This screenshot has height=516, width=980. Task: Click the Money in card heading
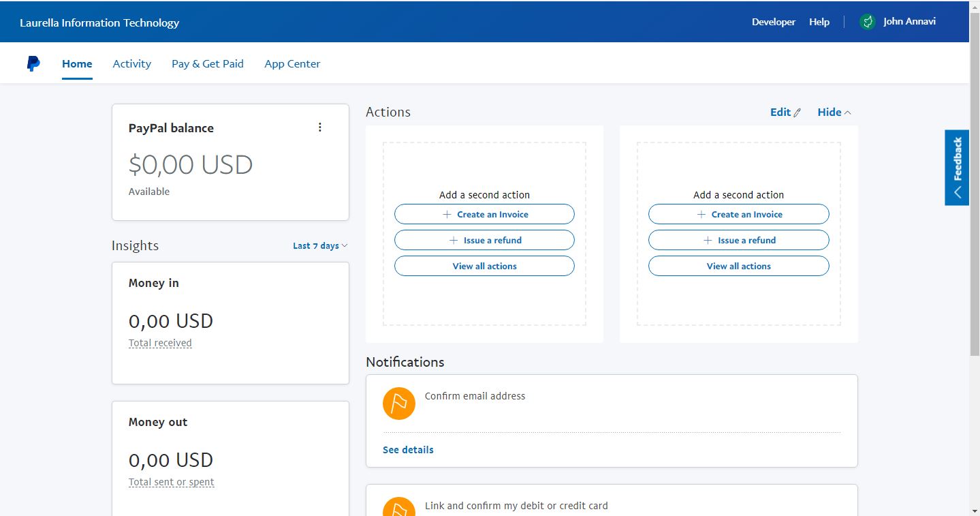154,283
